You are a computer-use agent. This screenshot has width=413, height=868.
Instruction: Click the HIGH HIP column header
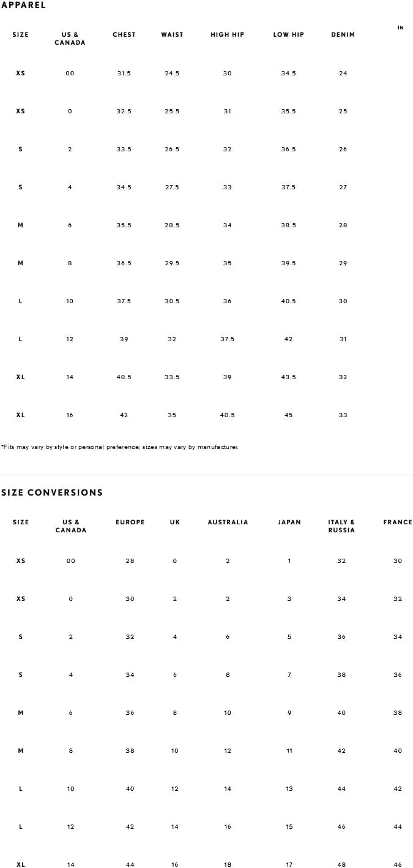click(228, 35)
